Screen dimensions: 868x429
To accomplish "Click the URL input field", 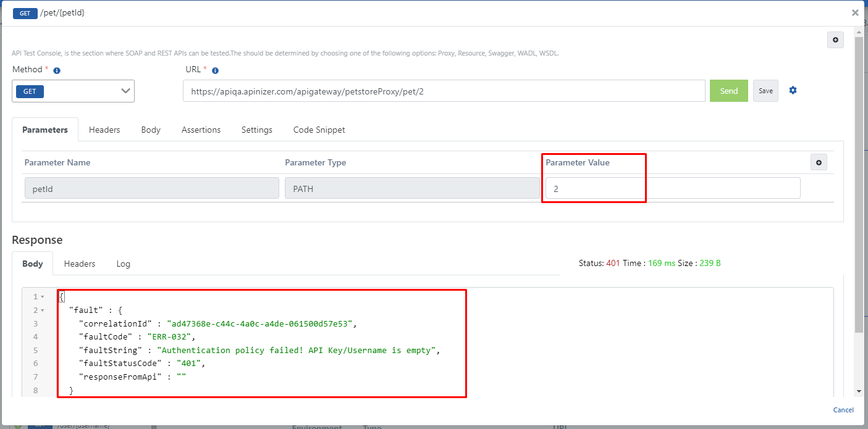I will (x=444, y=91).
